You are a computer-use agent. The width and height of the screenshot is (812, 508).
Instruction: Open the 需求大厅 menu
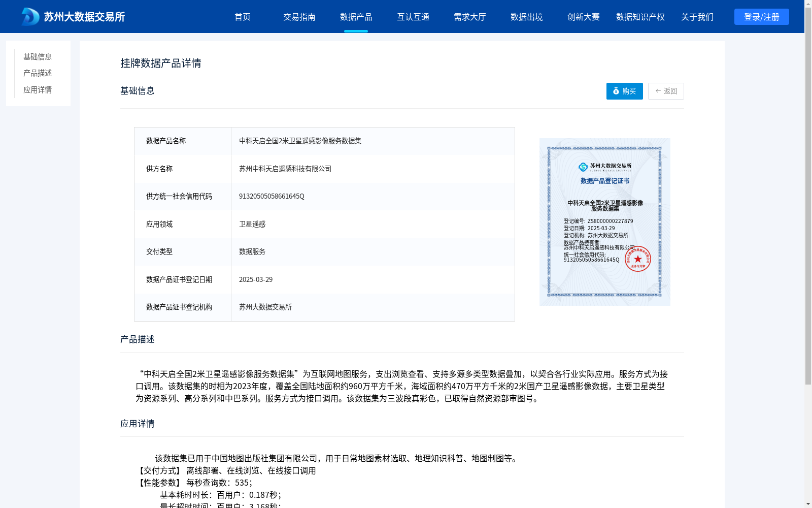(x=470, y=16)
